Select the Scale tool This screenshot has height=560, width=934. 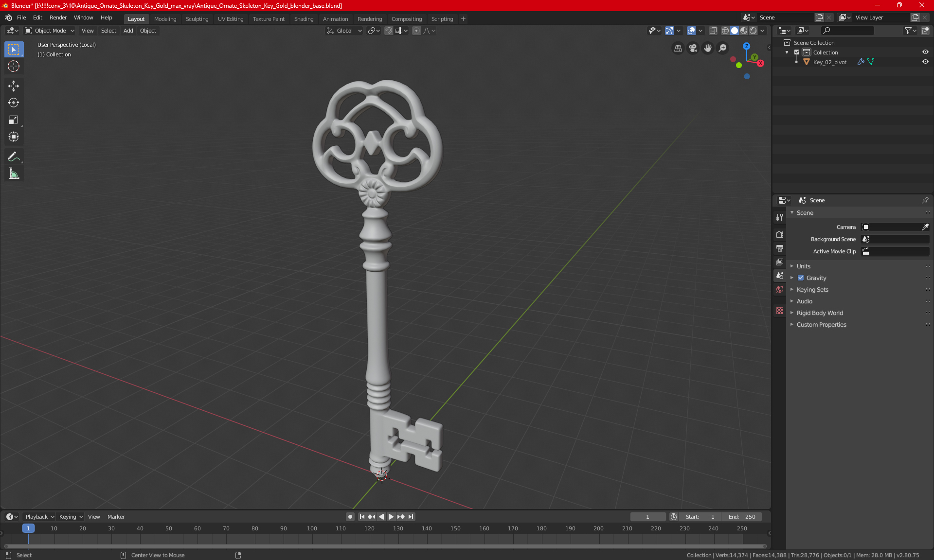pyautogui.click(x=14, y=120)
